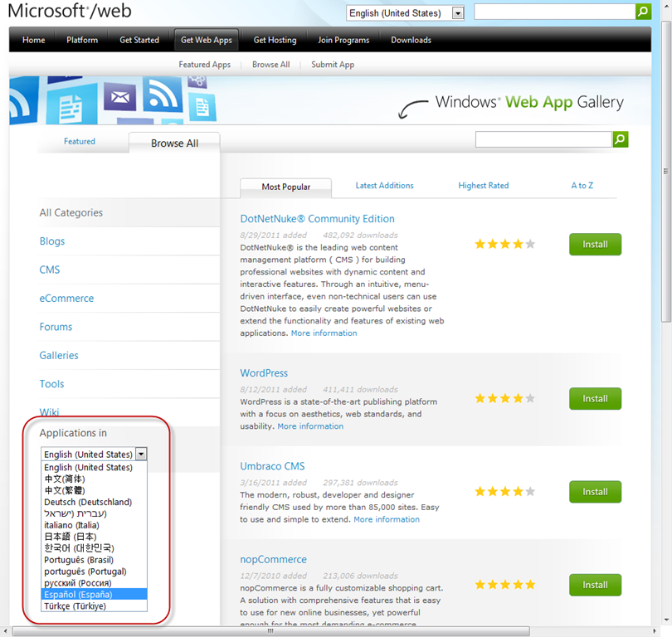Click the scroll-down arrow on the vertical scrollbar
Screen dimensions: 672x637
point(666,620)
